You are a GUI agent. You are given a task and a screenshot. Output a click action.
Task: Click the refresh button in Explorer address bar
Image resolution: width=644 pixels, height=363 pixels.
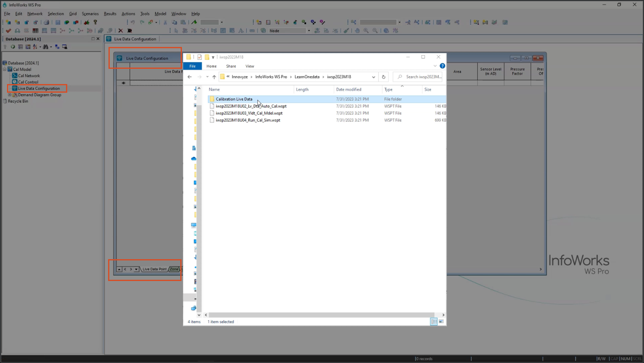coord(384,77)
